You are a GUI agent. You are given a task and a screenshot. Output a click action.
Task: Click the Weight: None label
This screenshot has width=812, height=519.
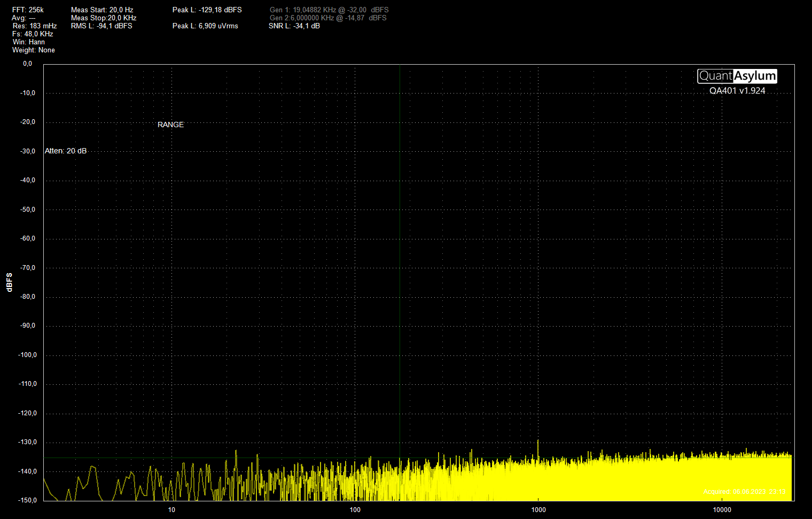coord(34,50)
